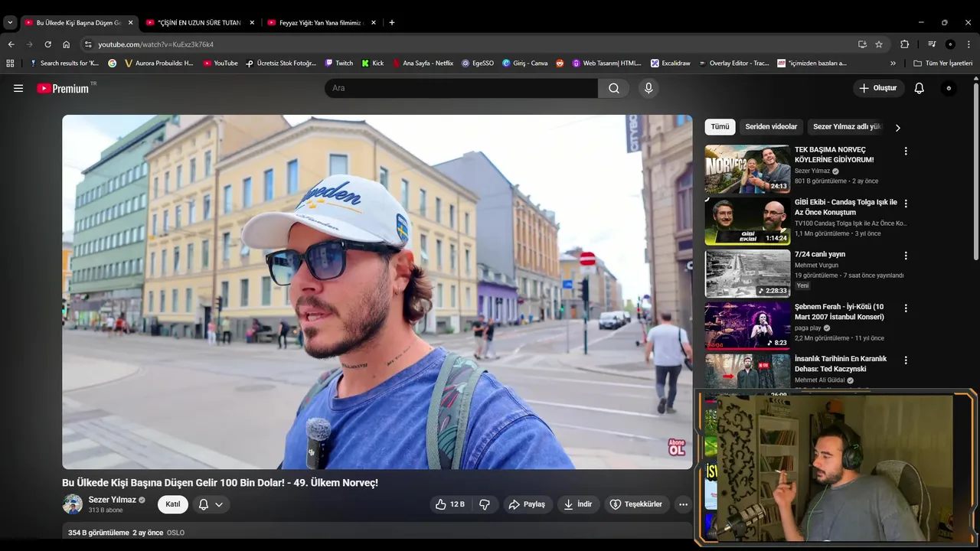Start voice search with microphone icon
The width and height of the screenshot is (980, 551).
[x=648, y=88]
